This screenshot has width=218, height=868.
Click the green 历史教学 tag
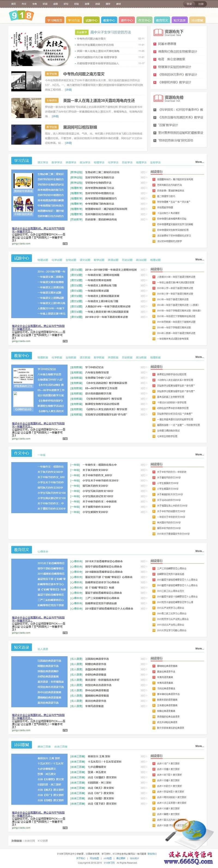click(x=81, y=32)
